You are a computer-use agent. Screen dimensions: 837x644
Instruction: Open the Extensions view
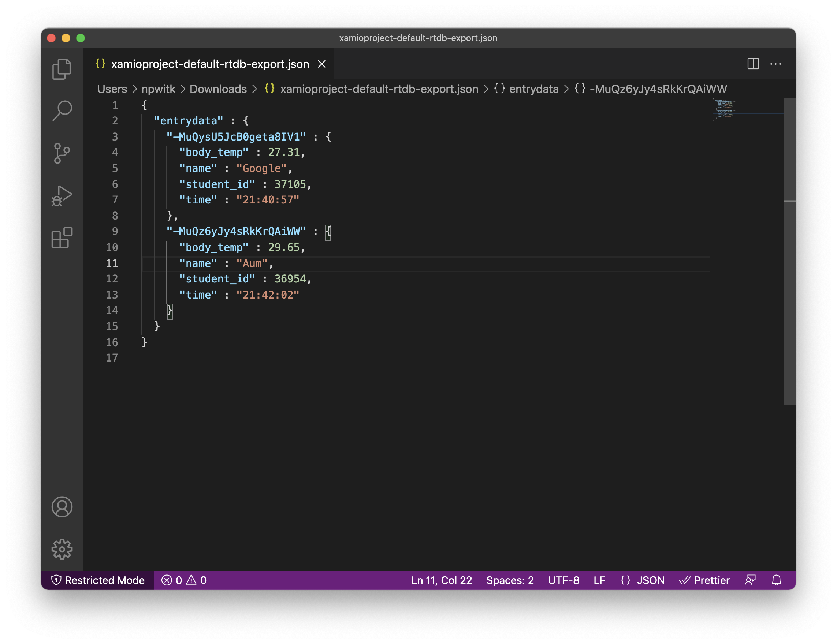[62, 237]
